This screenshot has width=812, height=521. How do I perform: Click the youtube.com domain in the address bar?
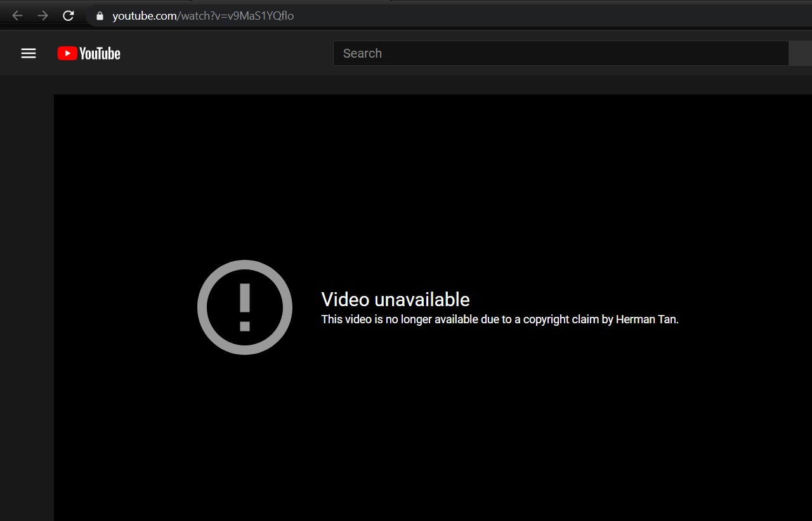144,16
